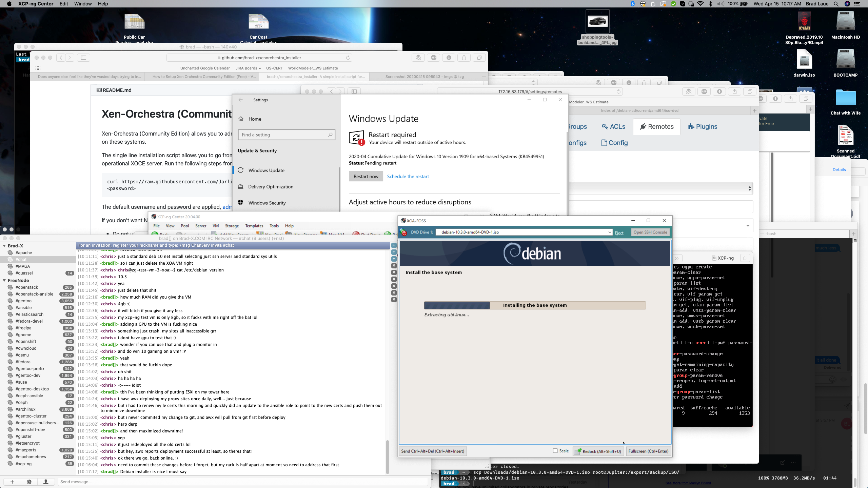Click the add channel plus button in IRC client
Screen dimensions: 868x488
[x=12, y=482]
